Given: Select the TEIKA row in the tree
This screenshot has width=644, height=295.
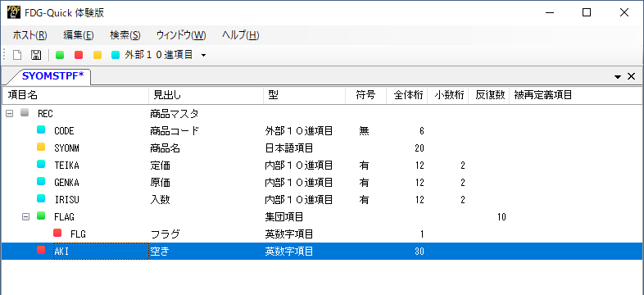Looking at the screenshot, I should point(322,166).
